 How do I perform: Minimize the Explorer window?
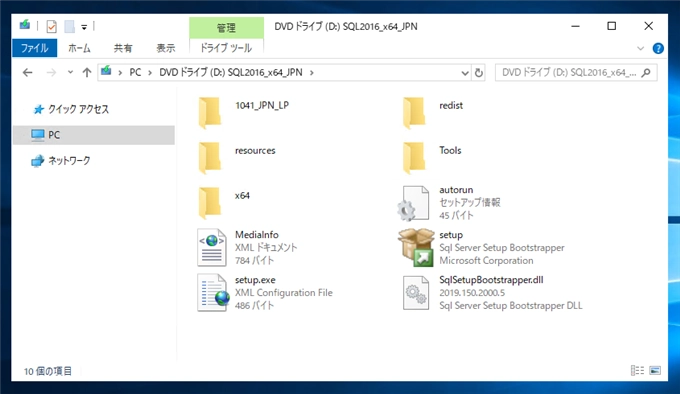(x=575, y=26)
